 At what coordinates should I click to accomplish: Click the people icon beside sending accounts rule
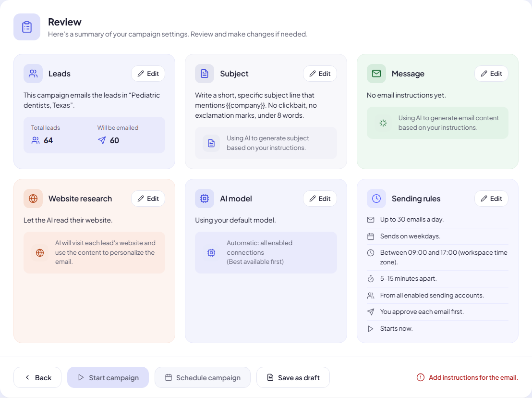pyautogui.click(x=371, y=296)
